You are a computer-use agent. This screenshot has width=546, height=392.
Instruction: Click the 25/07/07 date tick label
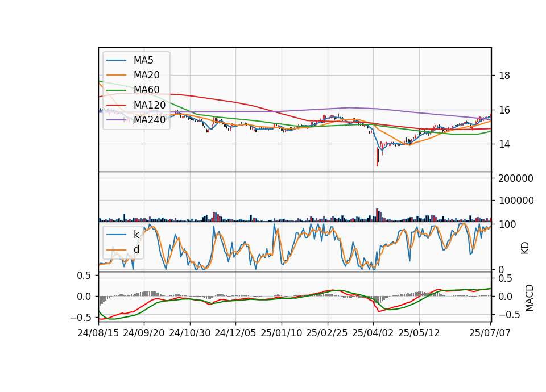point(490,333)
